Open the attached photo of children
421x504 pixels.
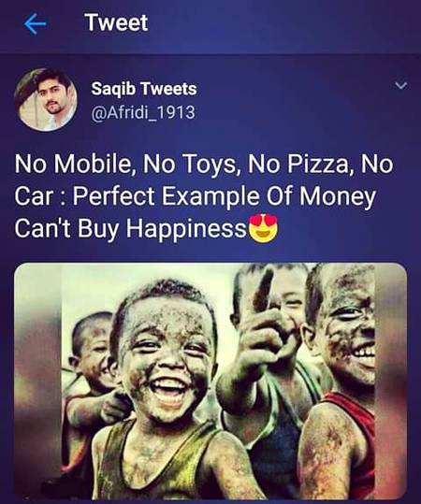[x=210, y=382]
